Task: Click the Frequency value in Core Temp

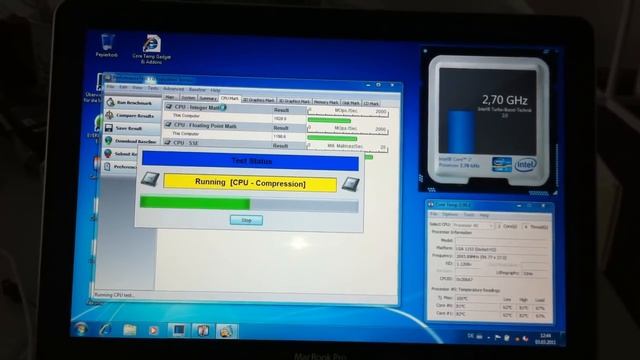Action: point(482,257)
